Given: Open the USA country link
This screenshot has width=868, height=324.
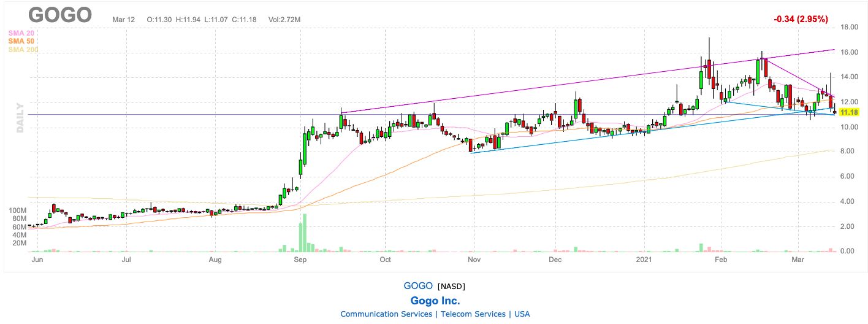Looking at the screenshot, I should point(522,314).
